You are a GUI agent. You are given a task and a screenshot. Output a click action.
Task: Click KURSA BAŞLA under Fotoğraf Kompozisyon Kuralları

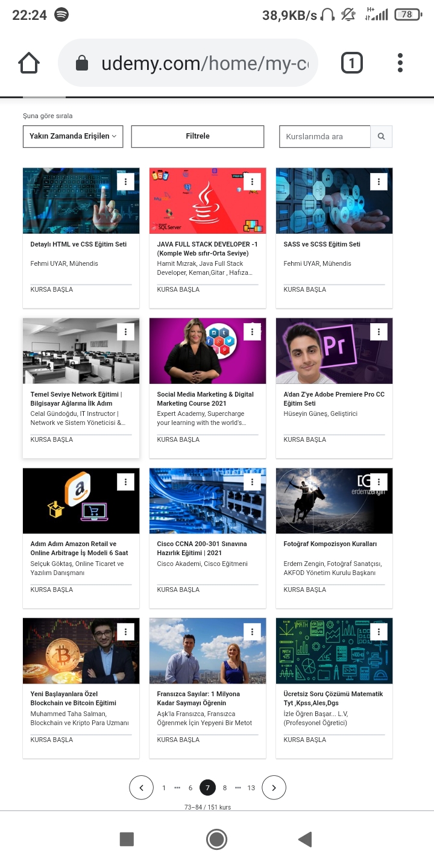click(305, 590)
